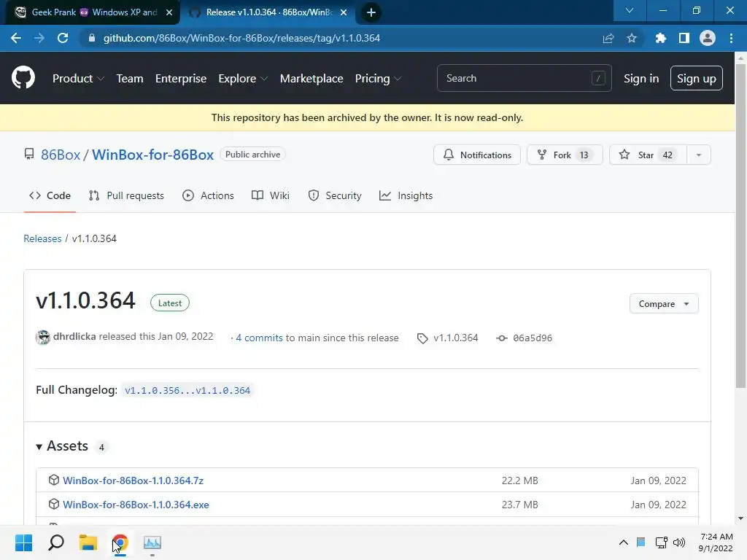
Task: Focus the GitHub search field
Action: pos(524,78)
